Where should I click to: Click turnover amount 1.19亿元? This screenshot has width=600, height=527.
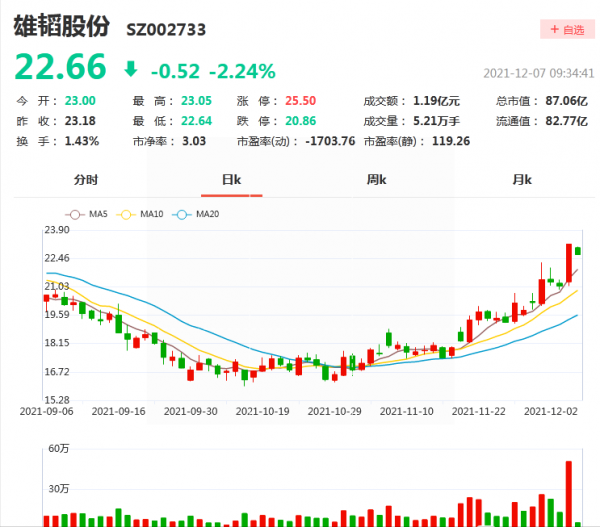pos(436,101)
